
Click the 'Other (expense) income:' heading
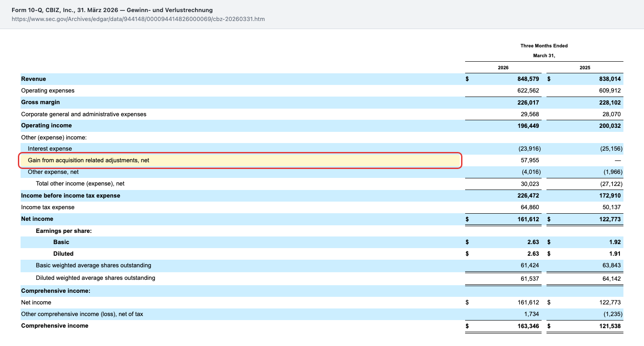[54, 138]
